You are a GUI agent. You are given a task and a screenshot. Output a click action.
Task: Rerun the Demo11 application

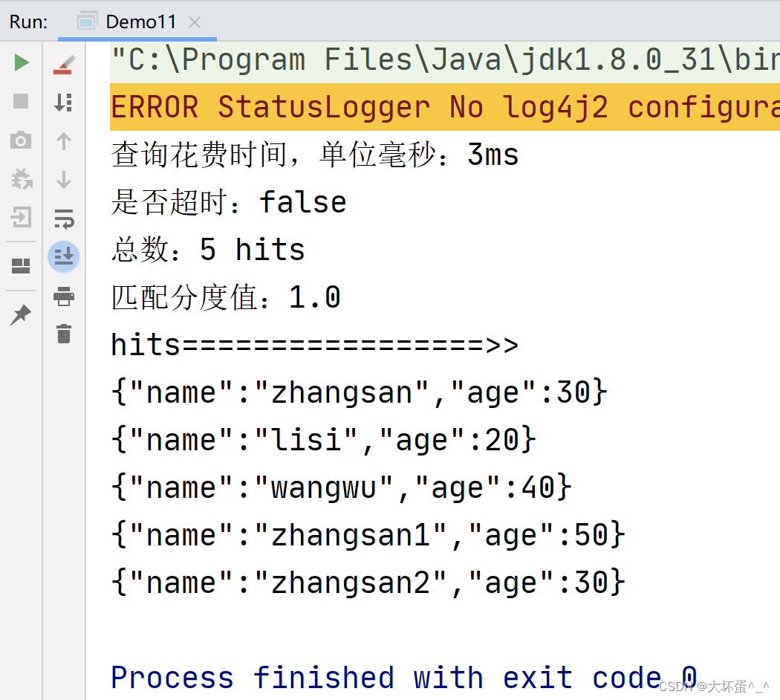tap(21, 62)
